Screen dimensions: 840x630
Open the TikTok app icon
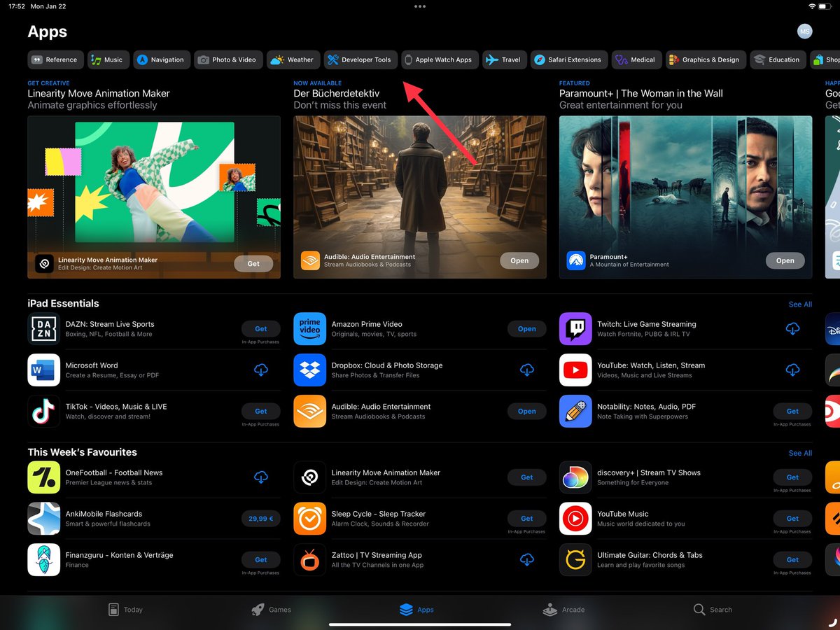(x=44, y=412)
